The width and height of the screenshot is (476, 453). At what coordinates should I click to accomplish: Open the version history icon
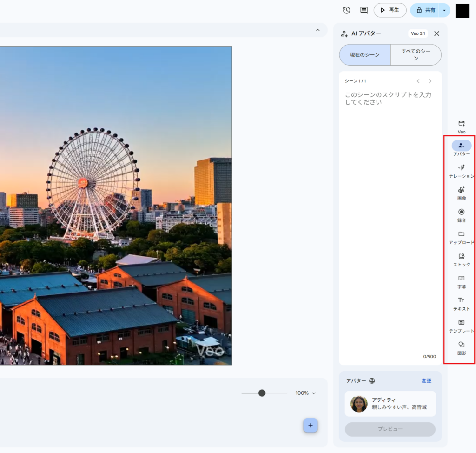pyautogui.click(x=345, y=10)
